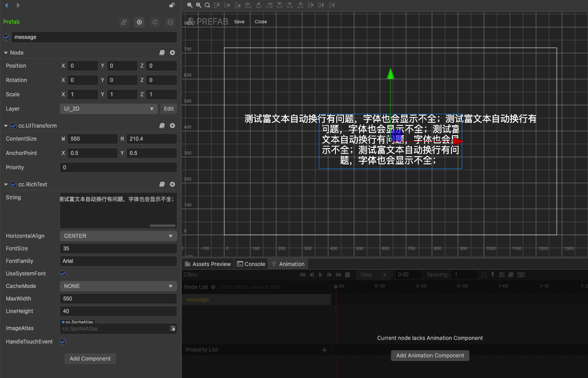Screen dimensions: 588x378
Task: Open the CacheMode dropdown set to NONE
Action: [x=118, y=286]
